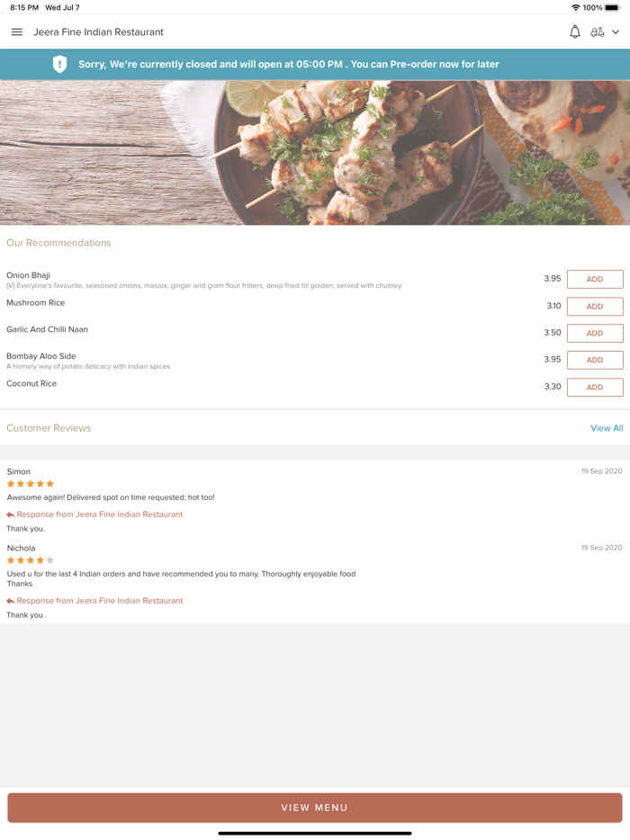Open the Jeera Fine Indian Restaurant title

(x=99, y=31)
